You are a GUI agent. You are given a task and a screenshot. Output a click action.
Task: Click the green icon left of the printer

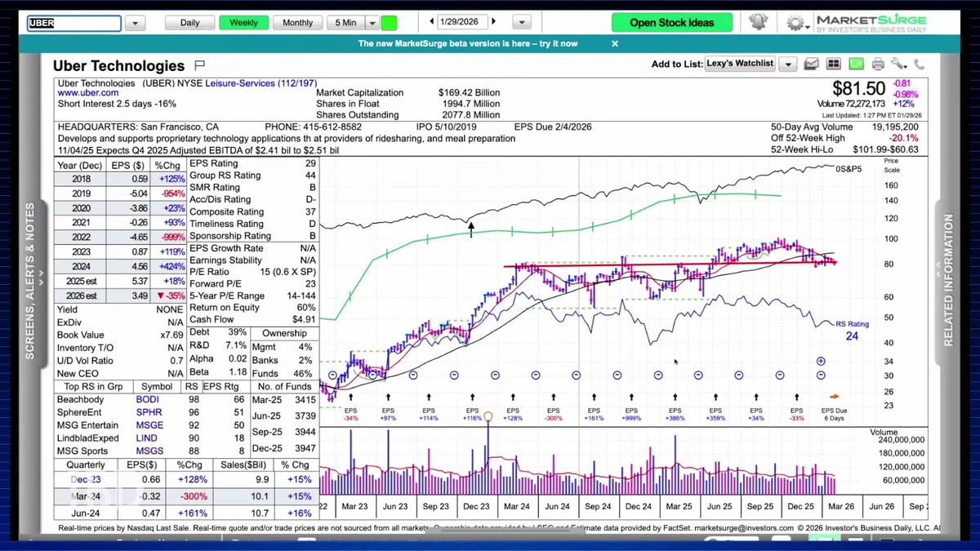point(855,64)
